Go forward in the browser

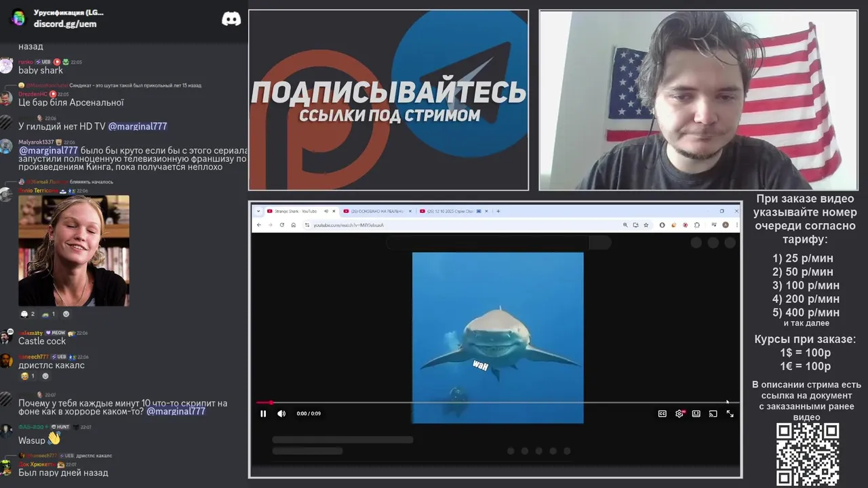pyautogui.click(x=270, y=225)
